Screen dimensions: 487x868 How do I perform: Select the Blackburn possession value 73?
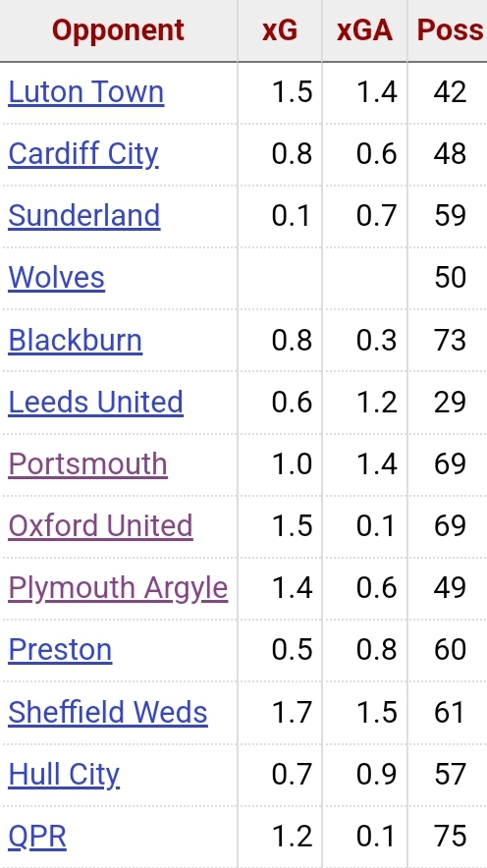(450, 340)
